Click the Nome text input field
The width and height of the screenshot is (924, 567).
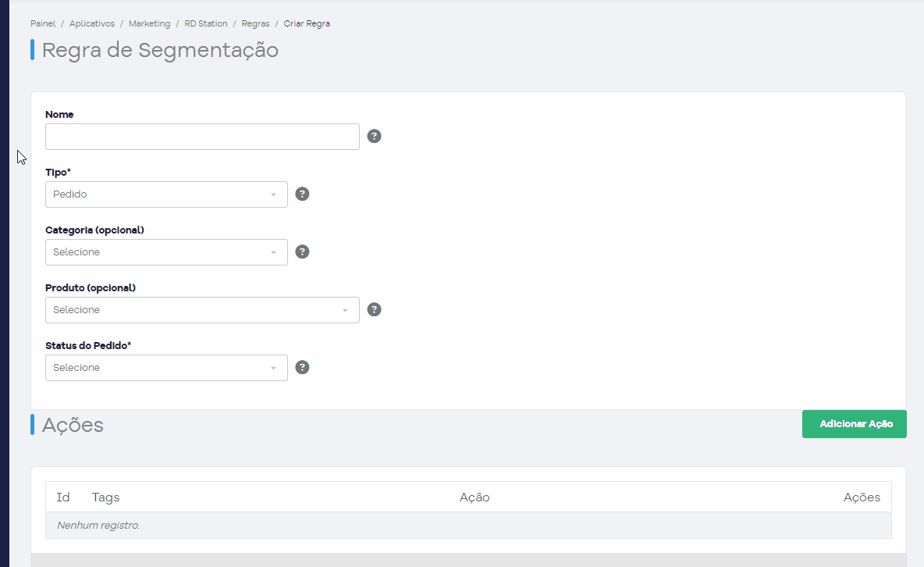point(202,137)
